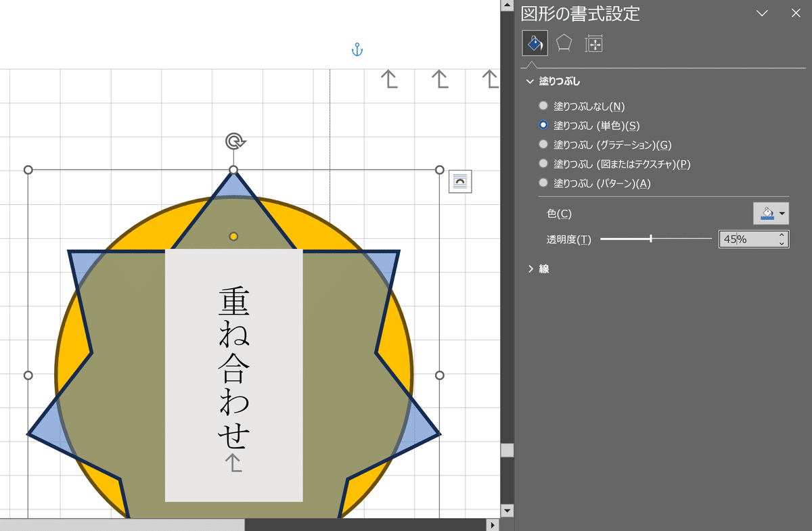Click the top-right corner sizing handle

coord(439,170)
